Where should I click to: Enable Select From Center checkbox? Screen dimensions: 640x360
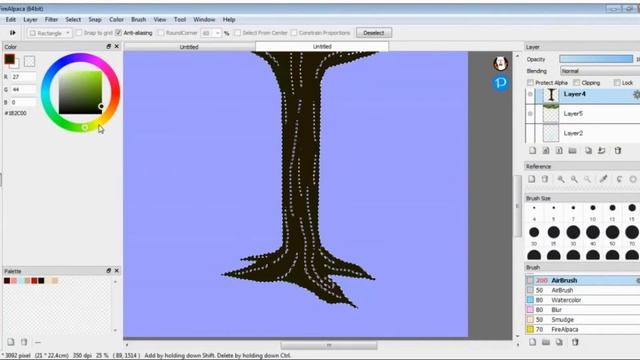238,33
